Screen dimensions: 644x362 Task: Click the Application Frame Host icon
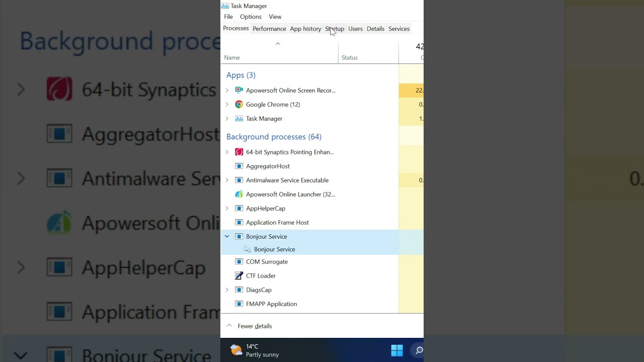239,222
